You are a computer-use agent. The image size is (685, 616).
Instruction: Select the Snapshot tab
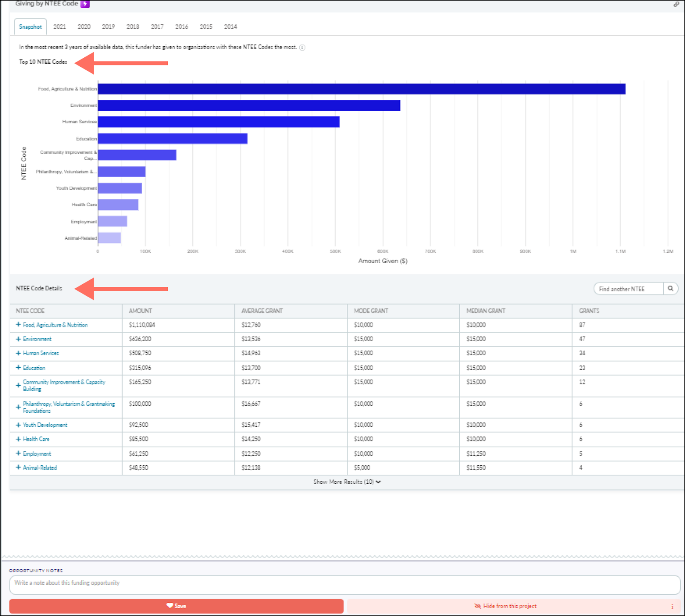point(30,27)
